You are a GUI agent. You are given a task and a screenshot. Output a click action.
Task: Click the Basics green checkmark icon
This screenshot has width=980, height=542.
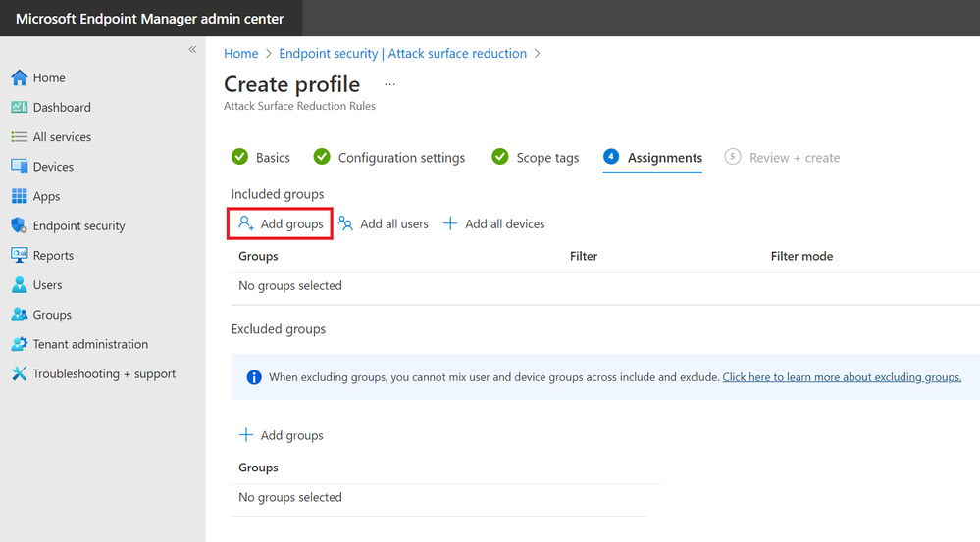240,156
